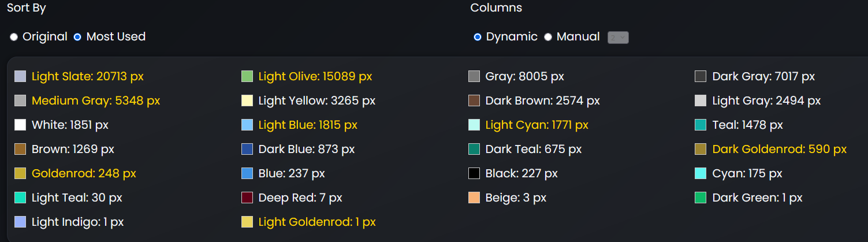Click the Cyan color swatch
This screenshot has width=868, height=242.
[701, 173]
